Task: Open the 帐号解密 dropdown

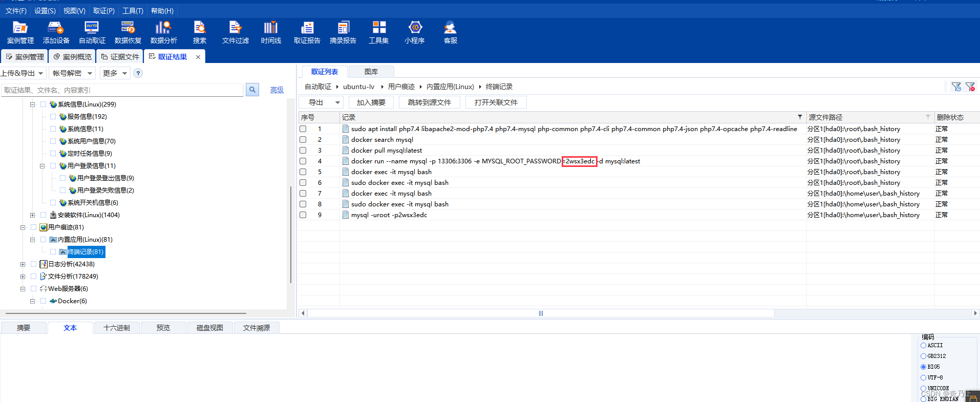Action: [x=72, y=73]
